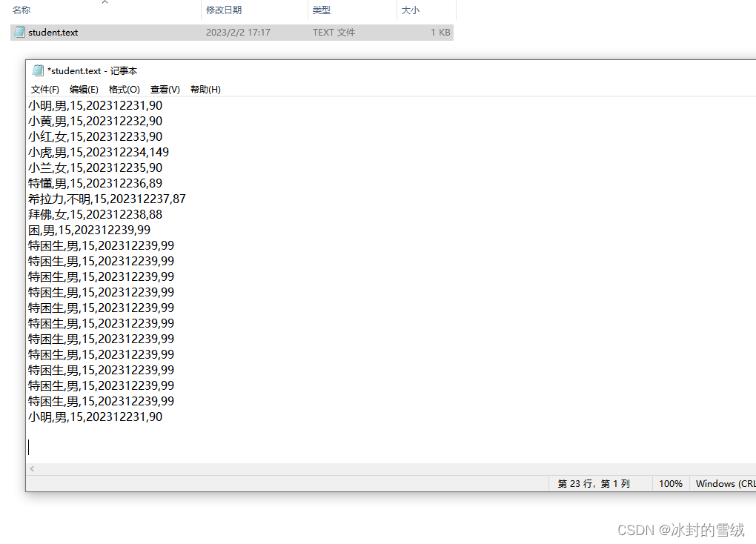The width and height of the screenshot is (756, 544).
Task: Click the TEXT 文件 type cell
Action: (x=334, y=33)
